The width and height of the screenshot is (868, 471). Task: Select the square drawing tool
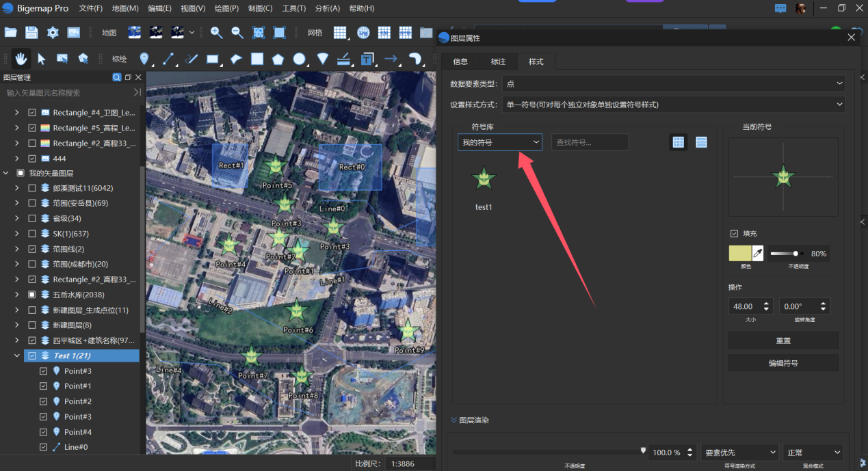pos(257,59)
